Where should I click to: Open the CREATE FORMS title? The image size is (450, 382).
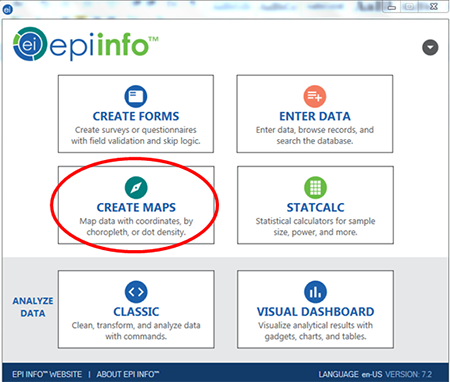click(136, 116)
